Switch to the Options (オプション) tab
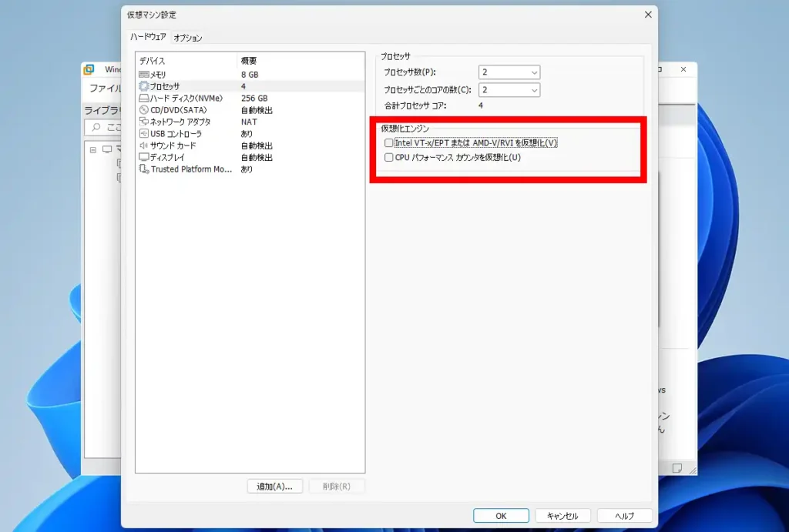 click(188, 38)
